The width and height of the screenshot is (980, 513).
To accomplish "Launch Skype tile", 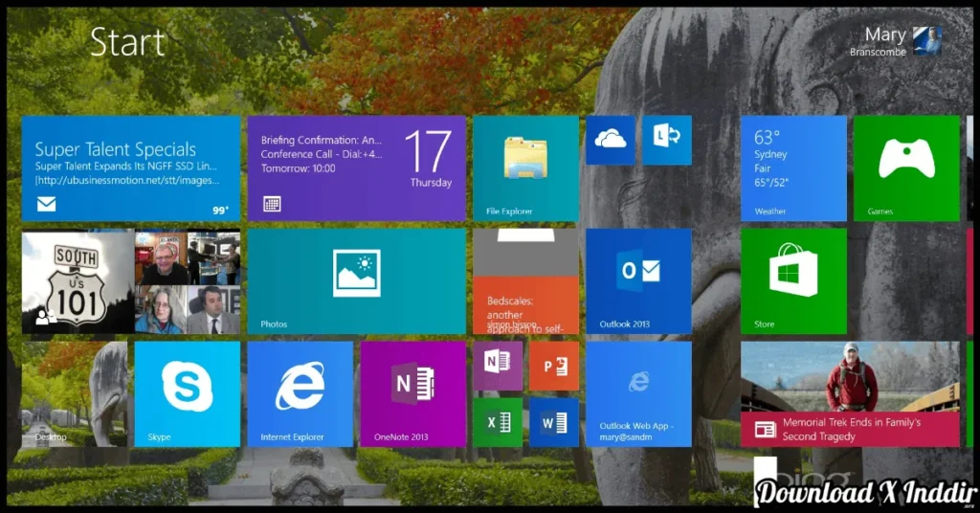I will click(x=187, y=393).
